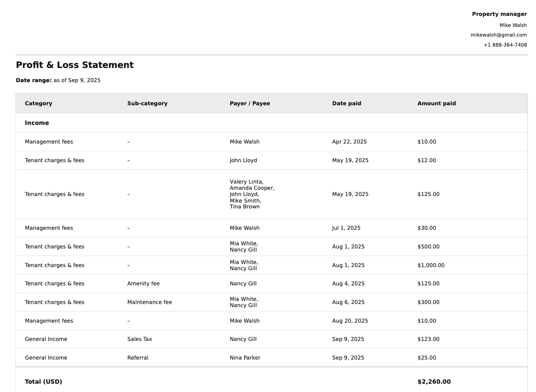Select the John Lloyd payer cell
Image resolution: width=536 pixels, height=392 pixels.
point(243,160)
